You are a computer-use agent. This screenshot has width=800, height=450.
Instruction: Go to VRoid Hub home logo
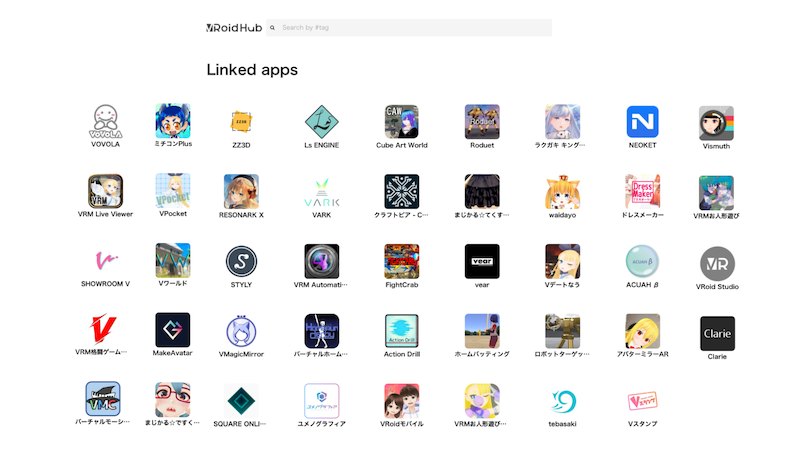234,28
